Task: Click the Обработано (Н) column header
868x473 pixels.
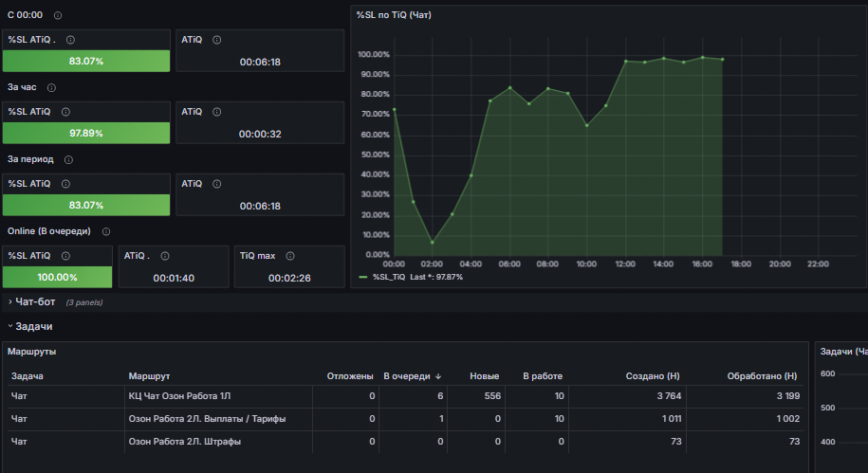Action: coord(762,376)
